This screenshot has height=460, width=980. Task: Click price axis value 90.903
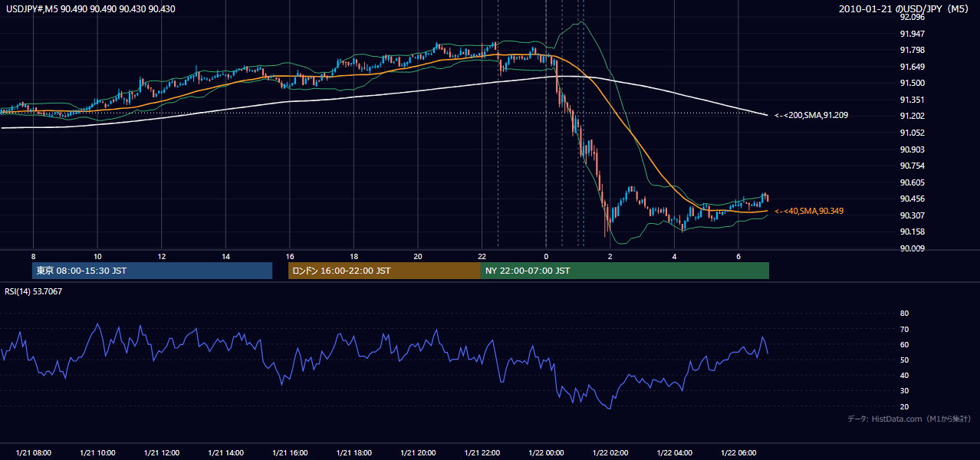913,149
